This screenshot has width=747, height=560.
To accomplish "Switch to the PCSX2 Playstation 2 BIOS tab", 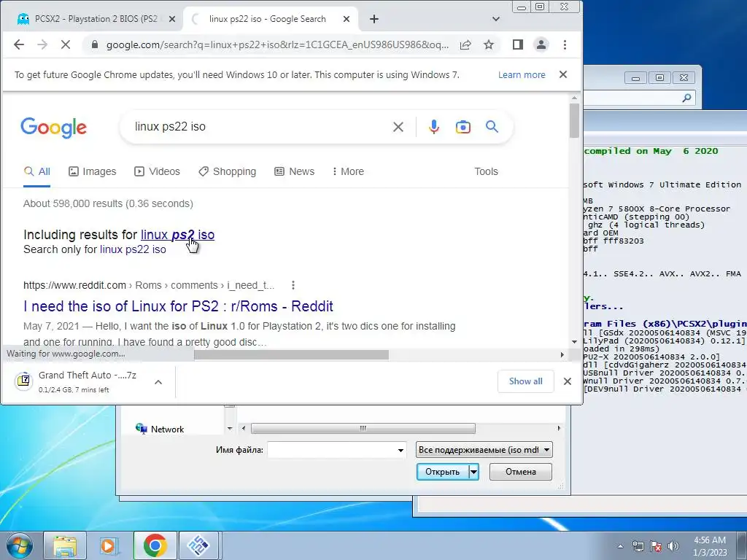I will pyautogui.click(x=90, y=19).
